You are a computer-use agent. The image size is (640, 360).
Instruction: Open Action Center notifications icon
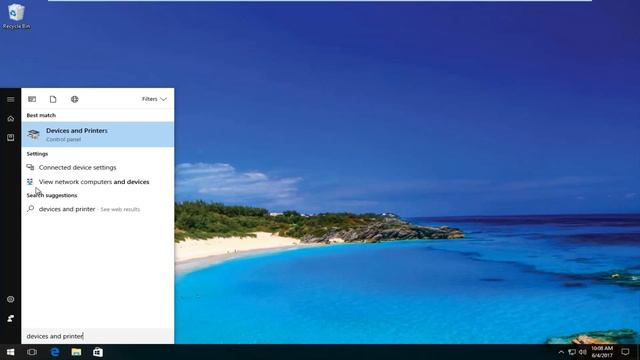pyautogui.click(x=625, y=352)
